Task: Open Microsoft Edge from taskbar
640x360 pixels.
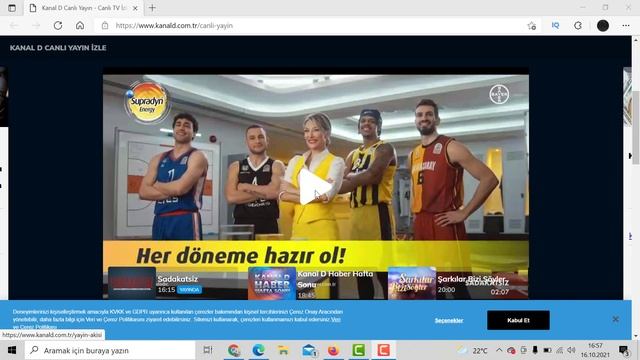Action: (258, 350)
